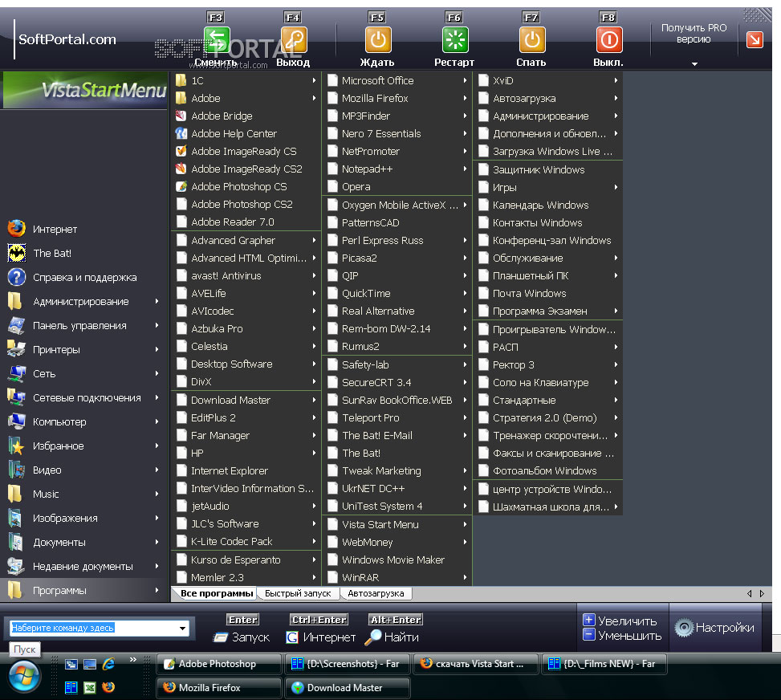Screen dimensions: 781x700
Task: Open the Игры folder entry
Action: [548, 187]
